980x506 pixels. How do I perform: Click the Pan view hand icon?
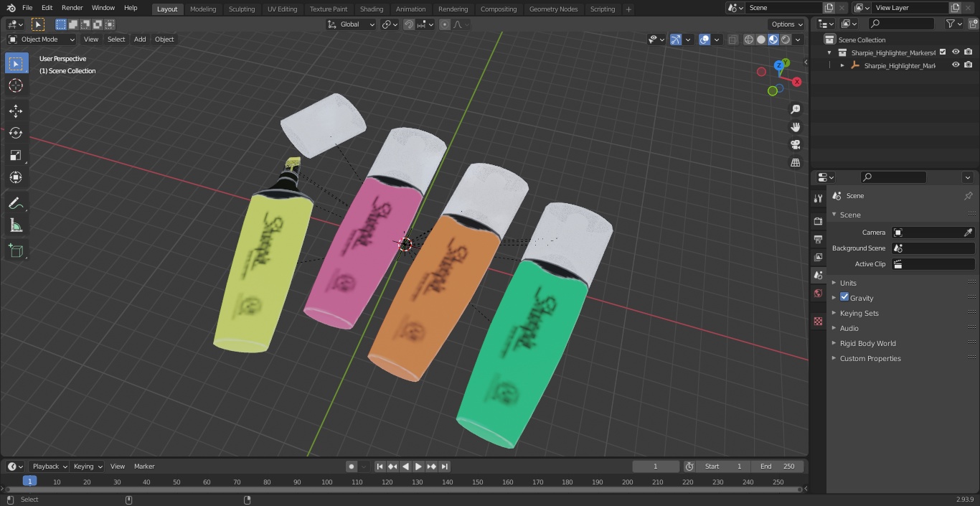(795, 127)
